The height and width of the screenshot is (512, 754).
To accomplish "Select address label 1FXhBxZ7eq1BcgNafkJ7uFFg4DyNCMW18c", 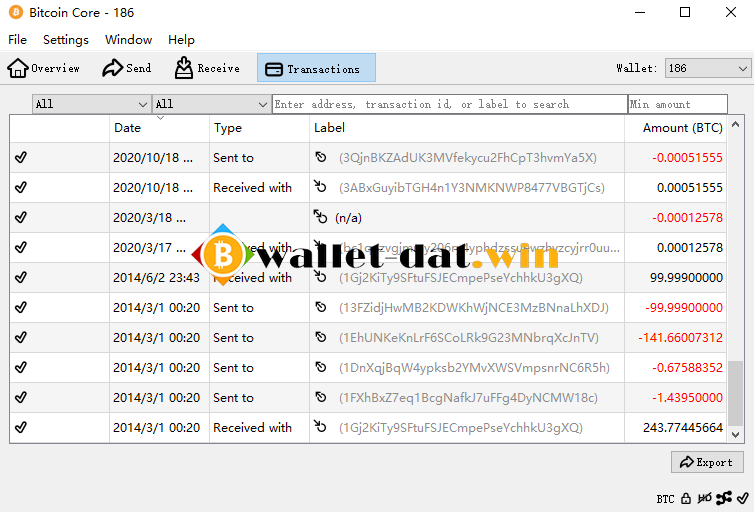I will pyautogui.click(x=468, y=398).
